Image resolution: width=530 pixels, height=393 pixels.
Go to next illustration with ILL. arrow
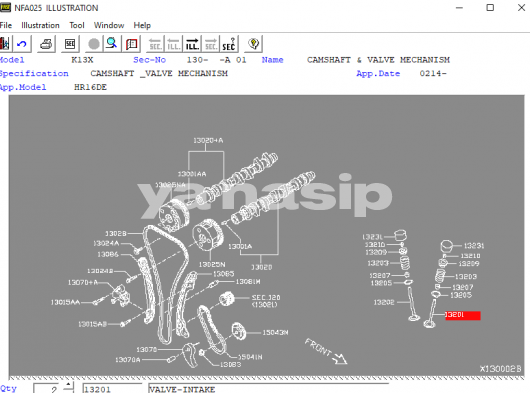click(192, 44)
